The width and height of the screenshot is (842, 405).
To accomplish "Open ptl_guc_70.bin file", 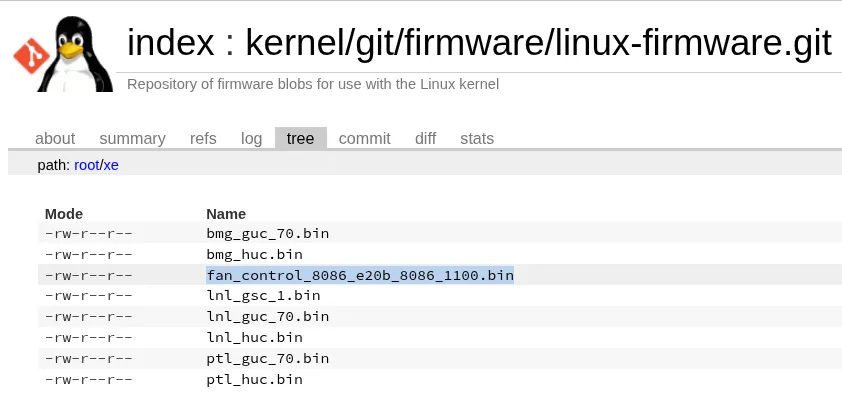I will coord(267,358).
